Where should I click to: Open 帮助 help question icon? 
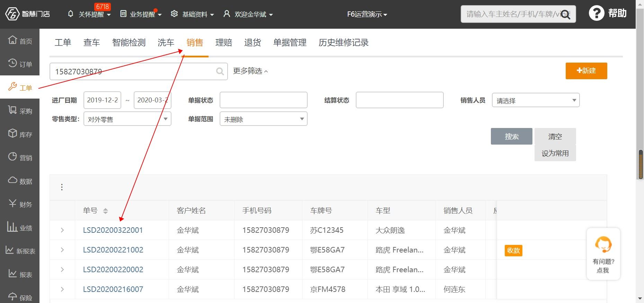596,13
